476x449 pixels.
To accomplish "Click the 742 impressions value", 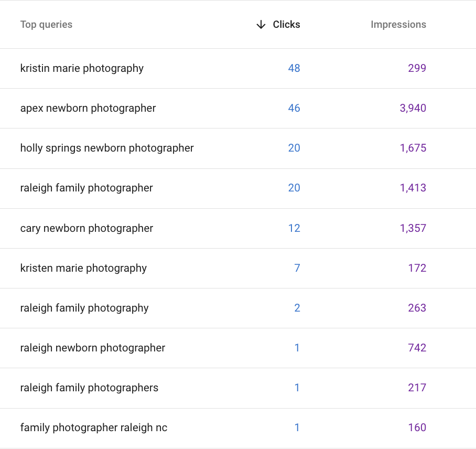I will coord(417,348).
